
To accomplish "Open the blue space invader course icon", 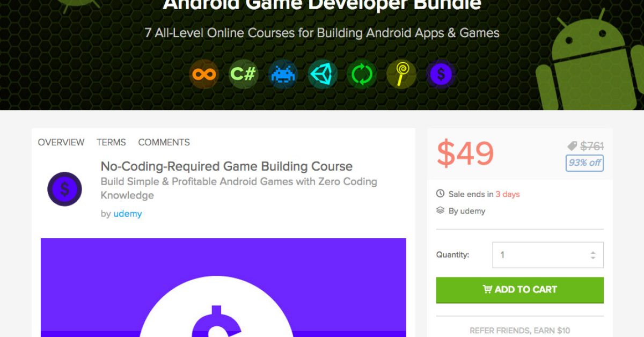I will [283, 74].
